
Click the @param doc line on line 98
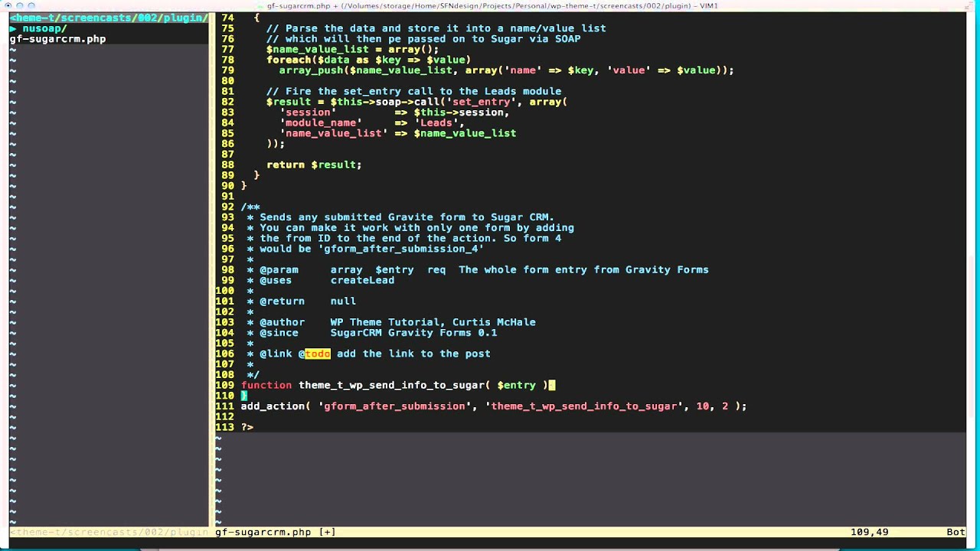478,269
